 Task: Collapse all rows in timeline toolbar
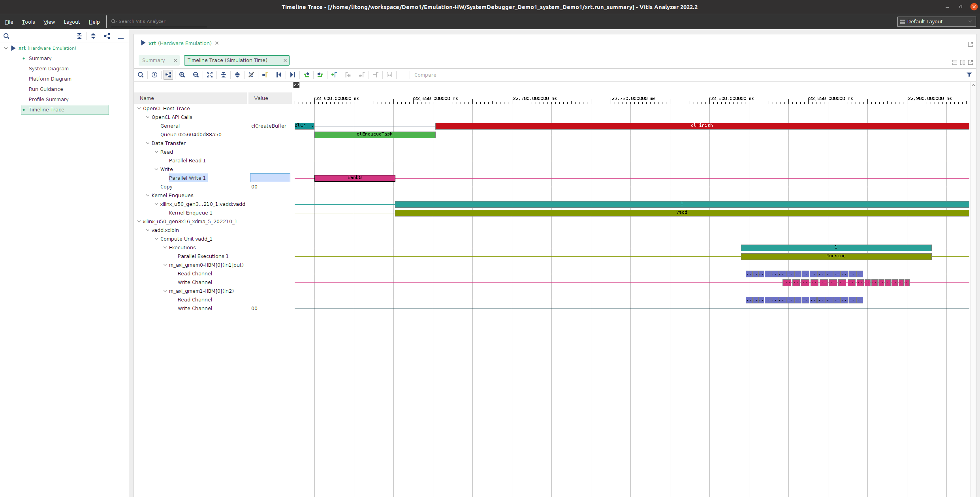coord(224,75)
